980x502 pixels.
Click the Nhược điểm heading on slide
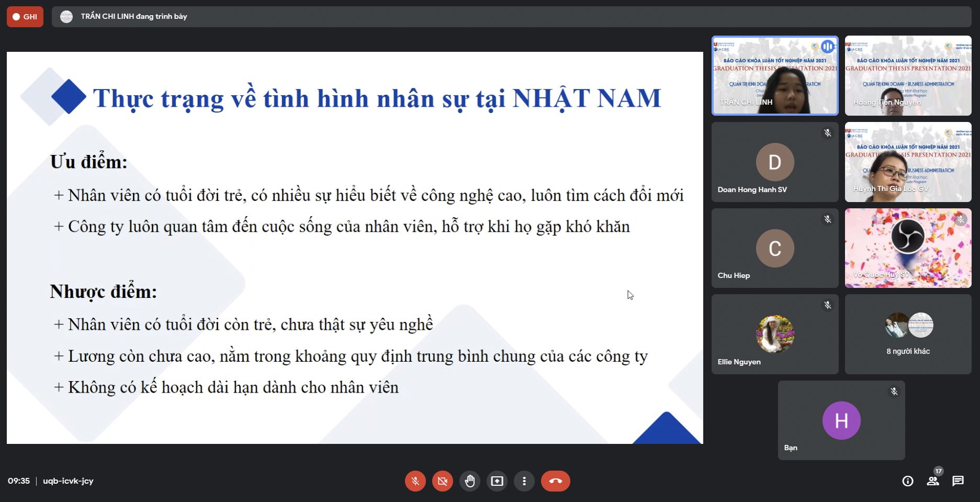coord(103,292)
